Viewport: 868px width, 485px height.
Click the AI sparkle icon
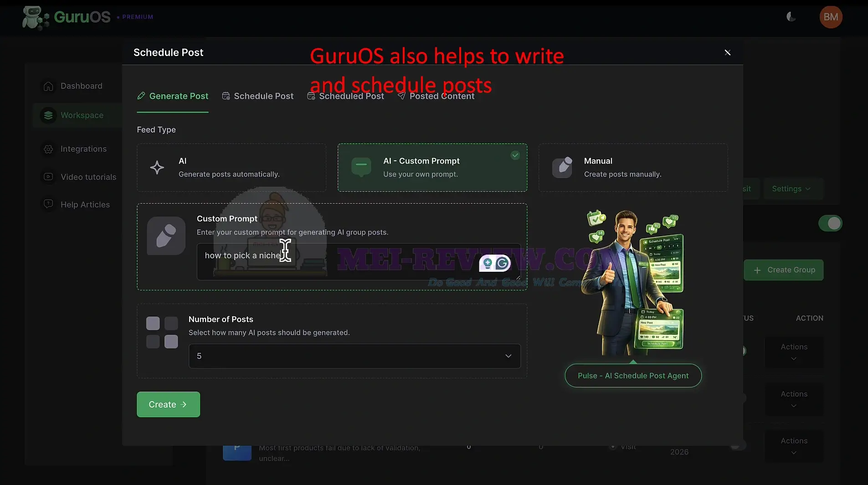click(x=157, y=168)
